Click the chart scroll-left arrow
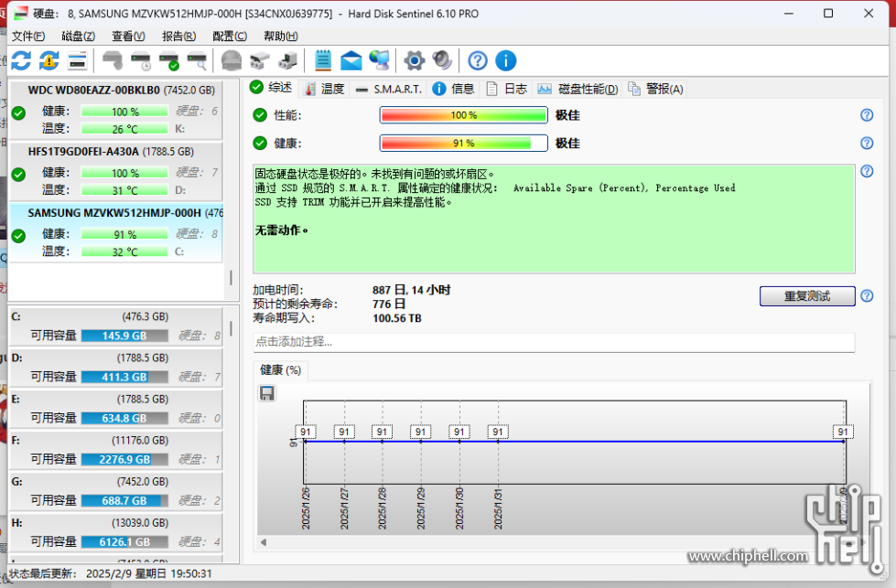 [264, 542]
